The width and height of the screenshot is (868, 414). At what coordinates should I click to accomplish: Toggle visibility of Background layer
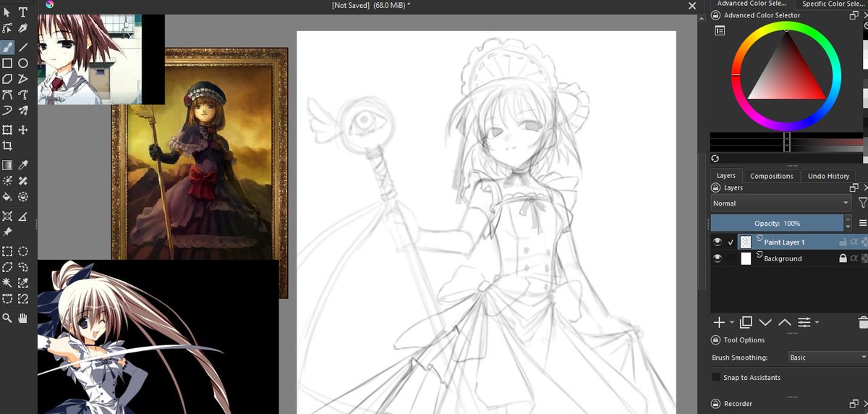[717, 258]
